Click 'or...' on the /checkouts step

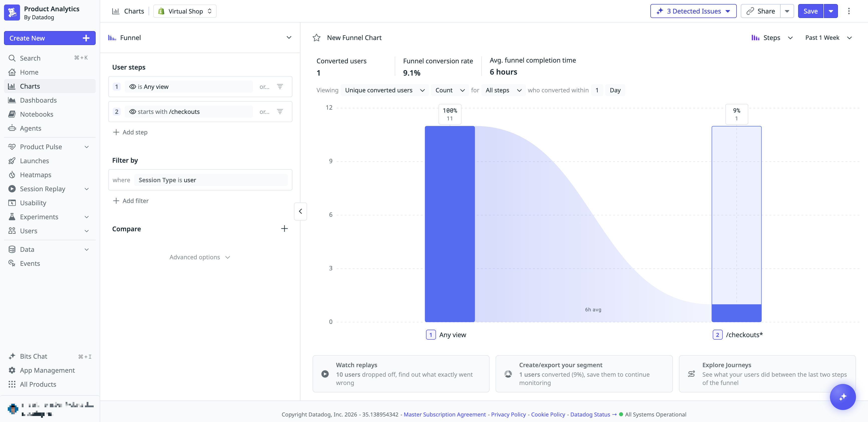(264, 112)
